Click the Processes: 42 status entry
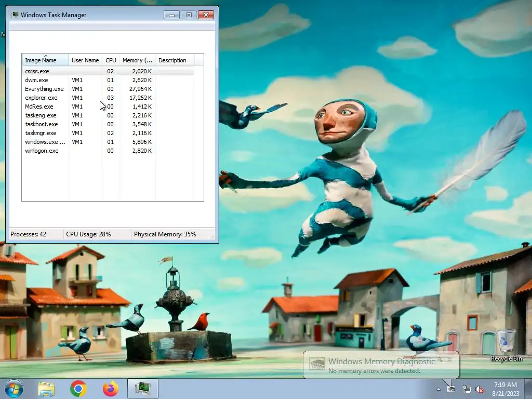The width and height of the screenshot is (532, 399). pos(28,234)
